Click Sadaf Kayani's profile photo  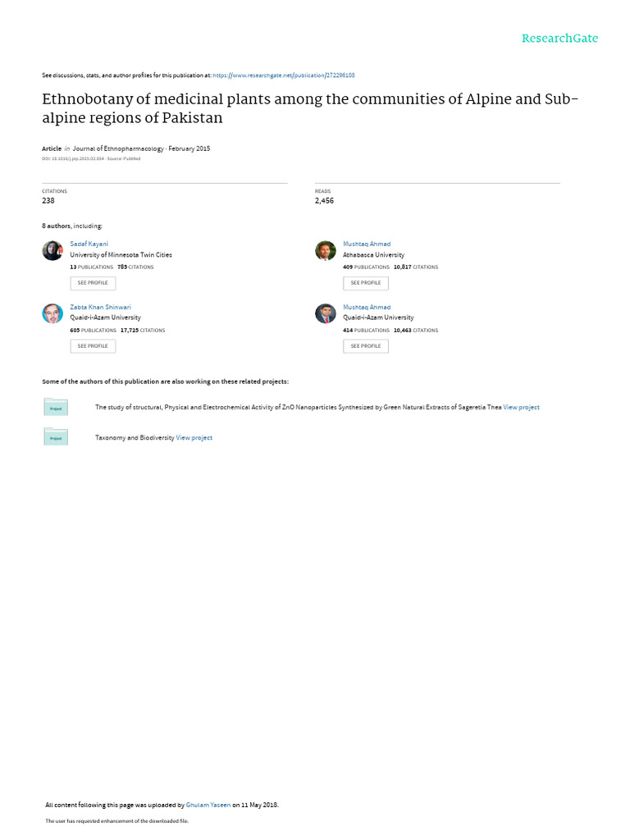point(52,251)
